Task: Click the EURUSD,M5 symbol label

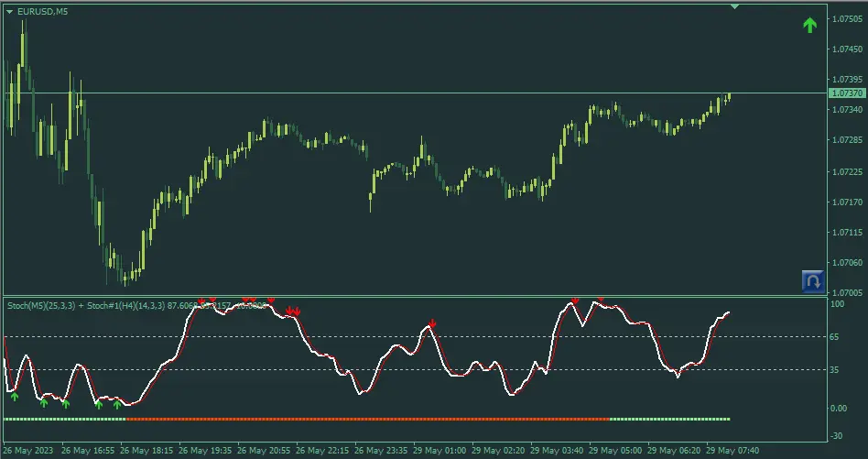Action: tap(41, 11)
